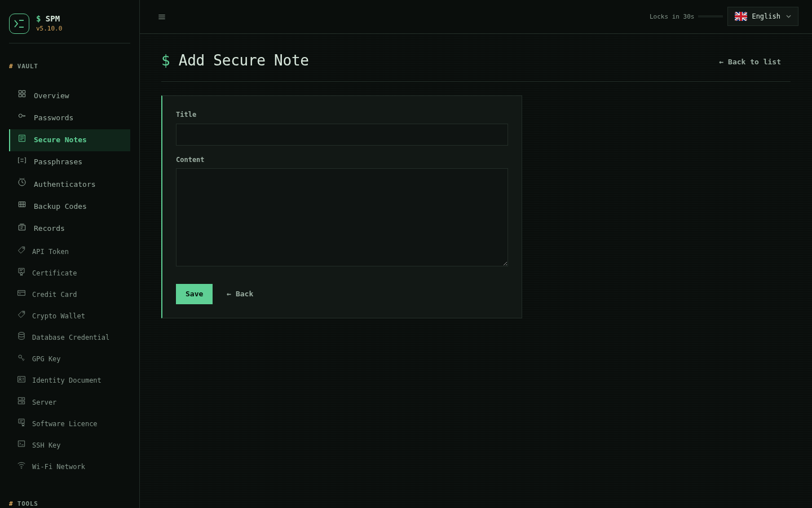
Task: Click the auto-lock countdown progress bar
Action: [710, 16]
